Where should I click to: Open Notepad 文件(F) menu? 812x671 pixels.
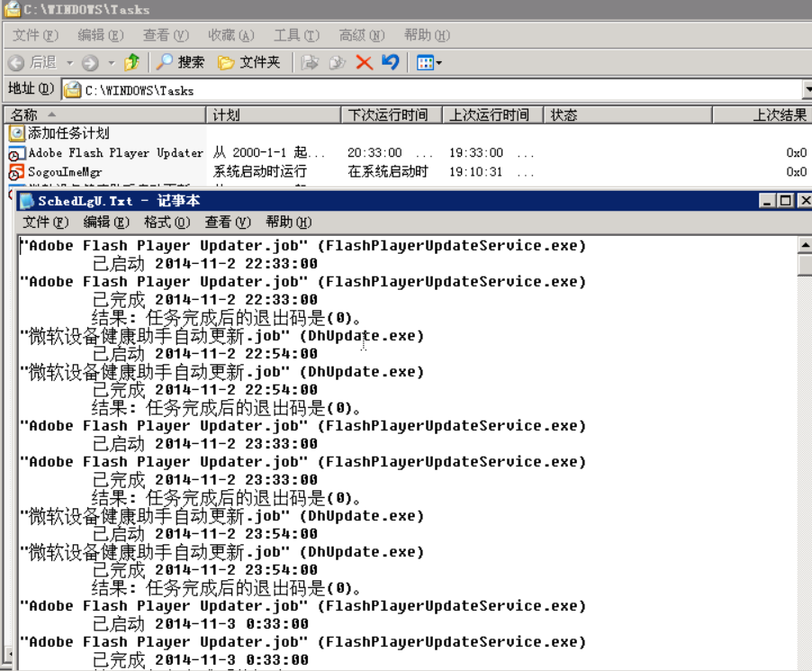(45, 222)
